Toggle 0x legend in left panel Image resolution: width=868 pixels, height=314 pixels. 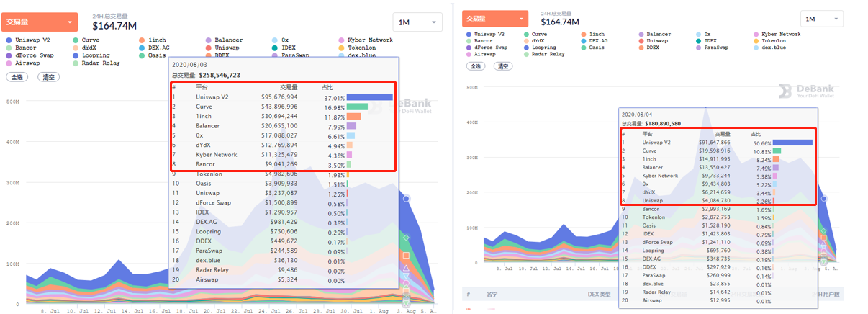coord(280,40)
